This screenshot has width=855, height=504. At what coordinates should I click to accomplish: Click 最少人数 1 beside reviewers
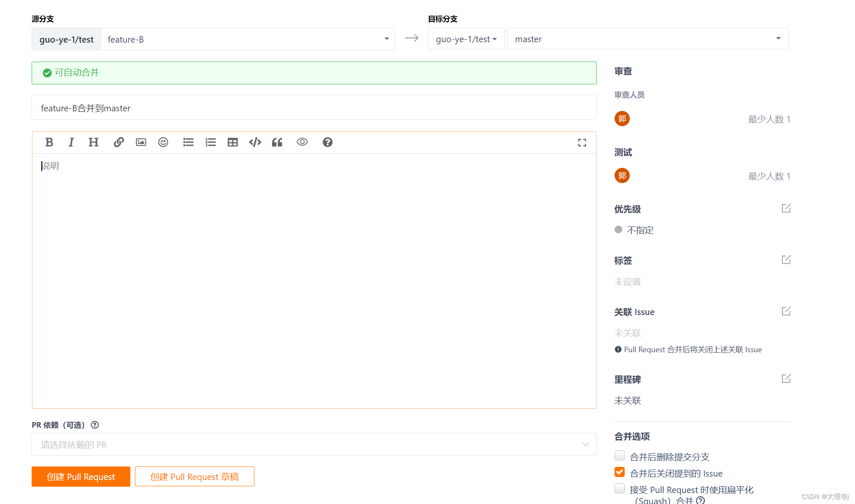click(769, 119)
